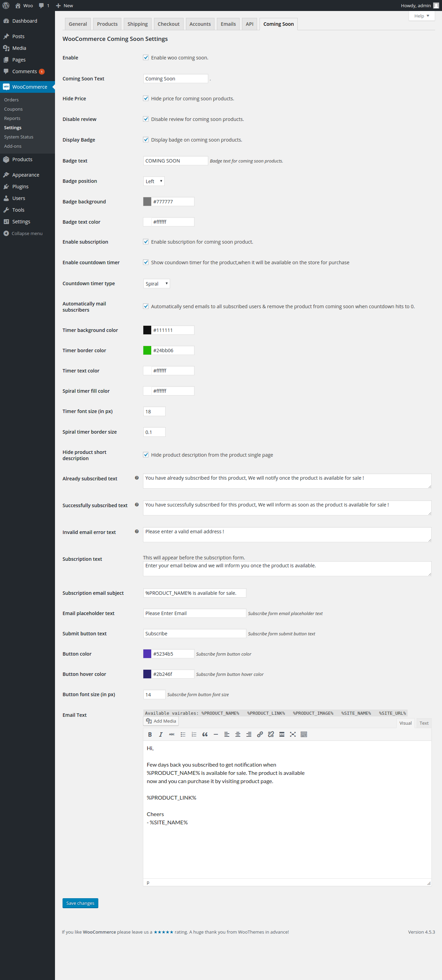Click the Submit button text input field
Image resolution: width=442 pixels, height=980 pixels.
click(x=195, y=633)
